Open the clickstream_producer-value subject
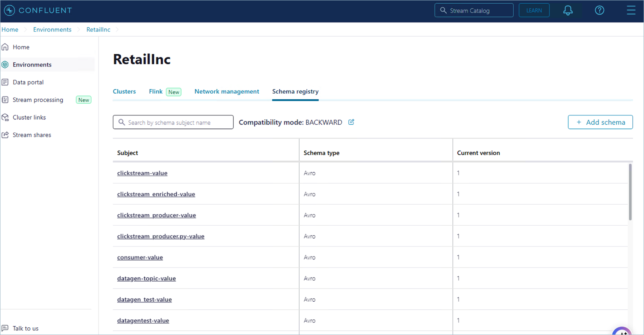644x335 pixels. point(156,216)
